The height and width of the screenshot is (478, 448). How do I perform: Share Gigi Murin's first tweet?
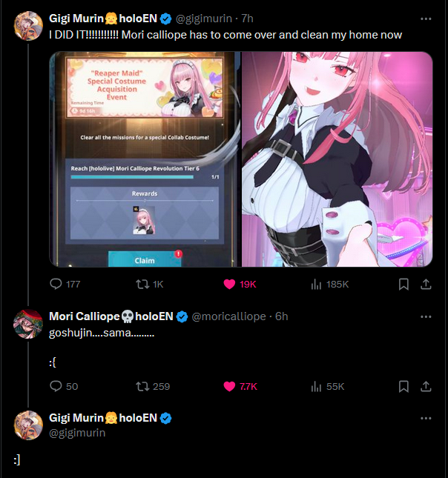pyautogui.click(x=426, y=285)
